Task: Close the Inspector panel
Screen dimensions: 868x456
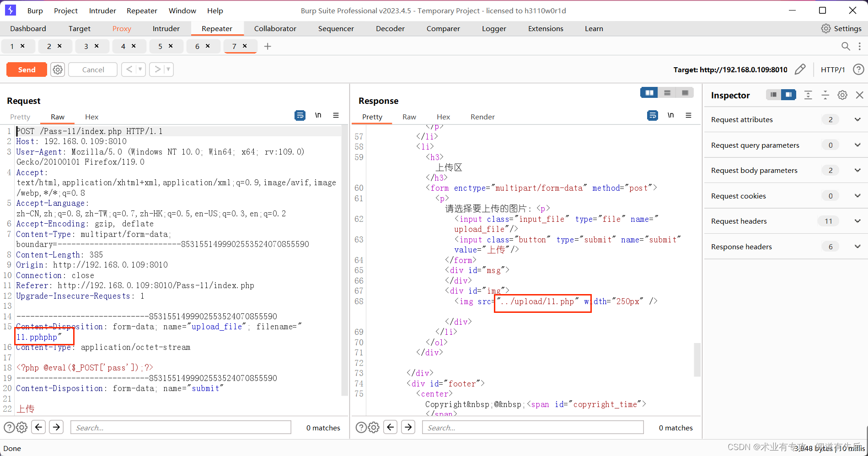Action: (859, 95)
